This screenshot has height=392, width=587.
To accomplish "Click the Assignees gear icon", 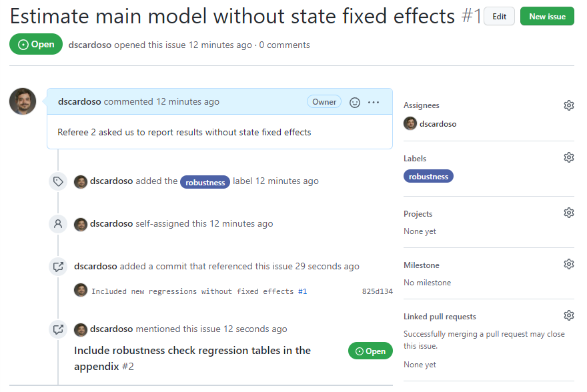I will point(568,105).
